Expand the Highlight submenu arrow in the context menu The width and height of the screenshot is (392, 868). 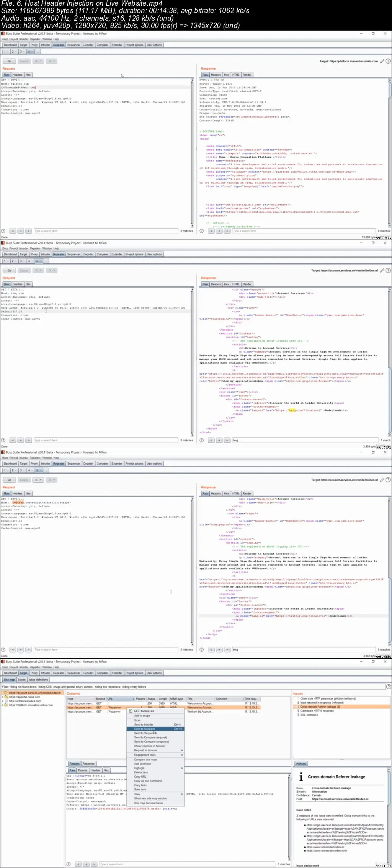click(x=182, y=768)
